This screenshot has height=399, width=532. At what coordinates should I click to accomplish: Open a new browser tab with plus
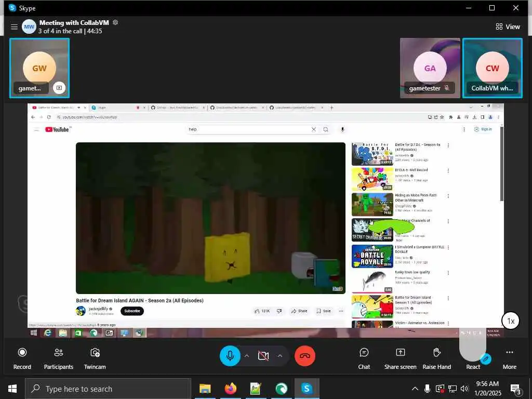coord(331,108)
